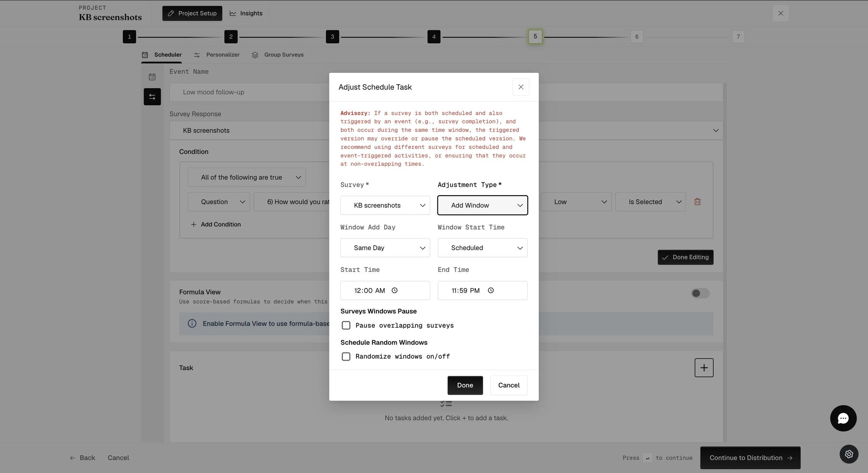Open the 'Is Selected' dropdown
868x473 pixels.
point(651,202)
